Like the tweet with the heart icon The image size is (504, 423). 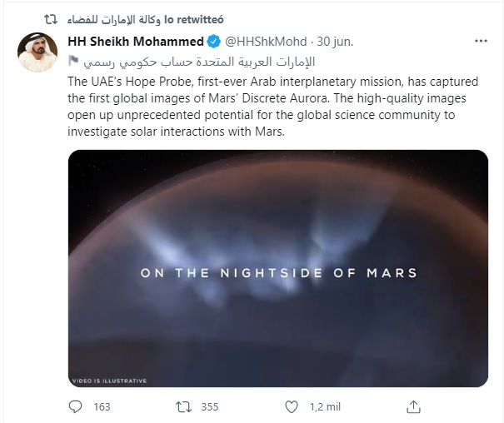click(290, 407)
